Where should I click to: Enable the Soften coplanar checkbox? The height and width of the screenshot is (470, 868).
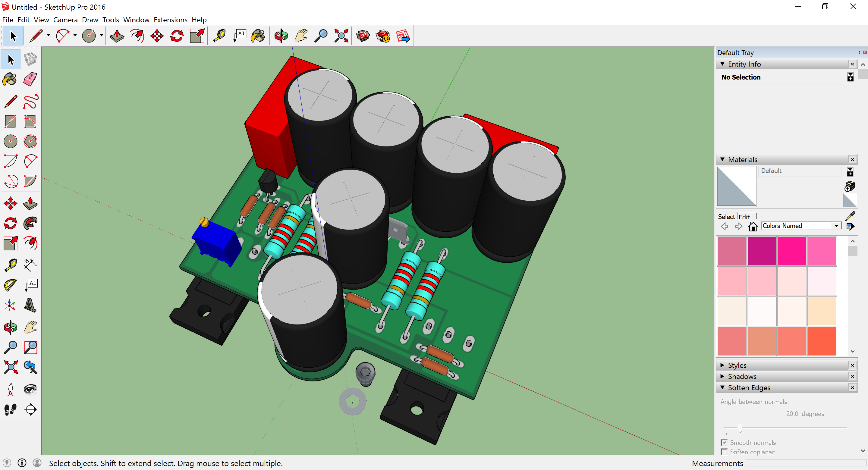click(724, 452)
